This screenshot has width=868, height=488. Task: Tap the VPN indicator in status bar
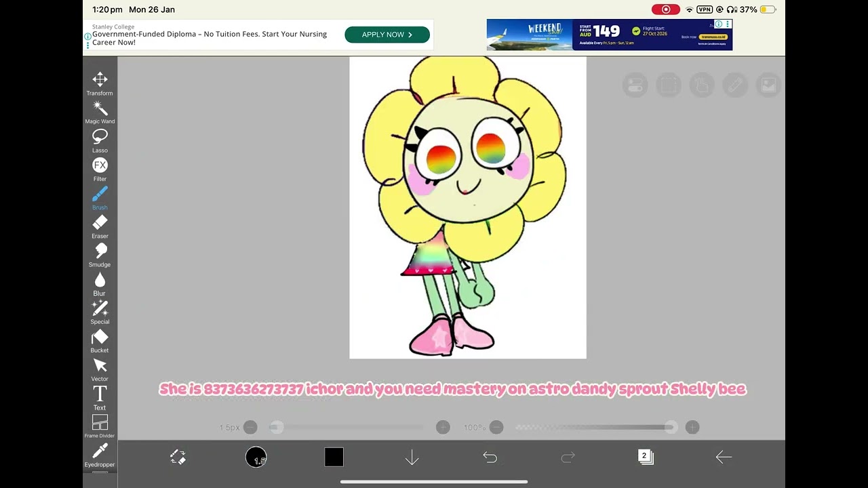(x=705, y=9)
